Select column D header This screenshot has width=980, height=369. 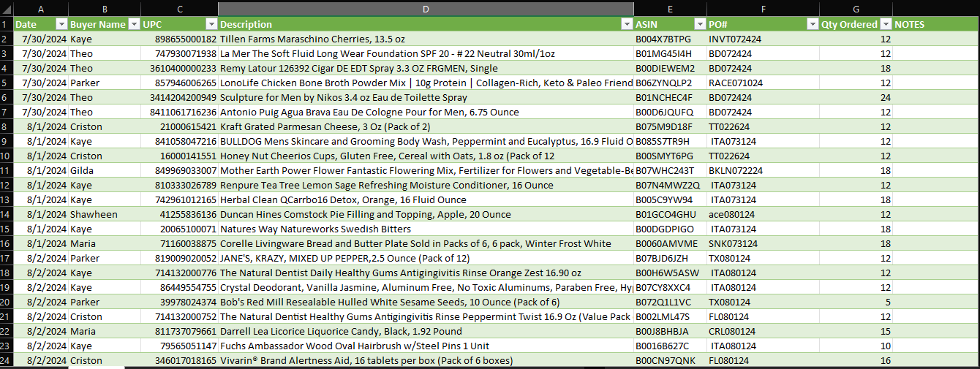coord(426,8)
